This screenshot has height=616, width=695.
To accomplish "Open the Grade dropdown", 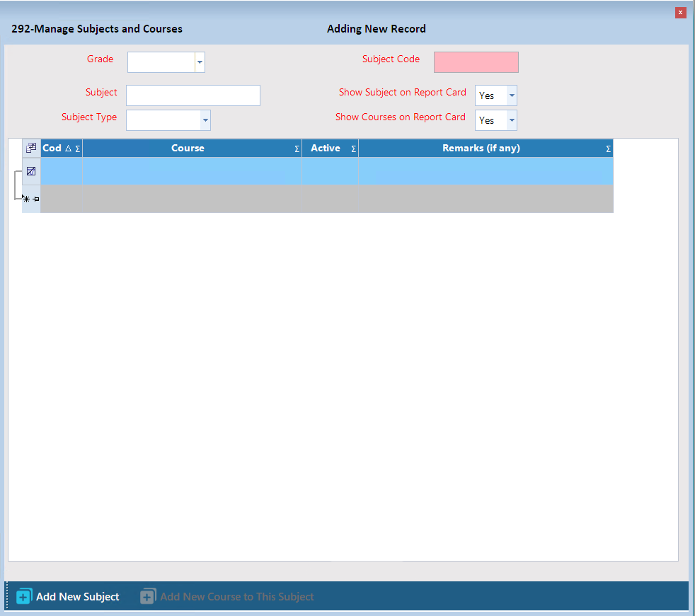I will tap(200, 63).
